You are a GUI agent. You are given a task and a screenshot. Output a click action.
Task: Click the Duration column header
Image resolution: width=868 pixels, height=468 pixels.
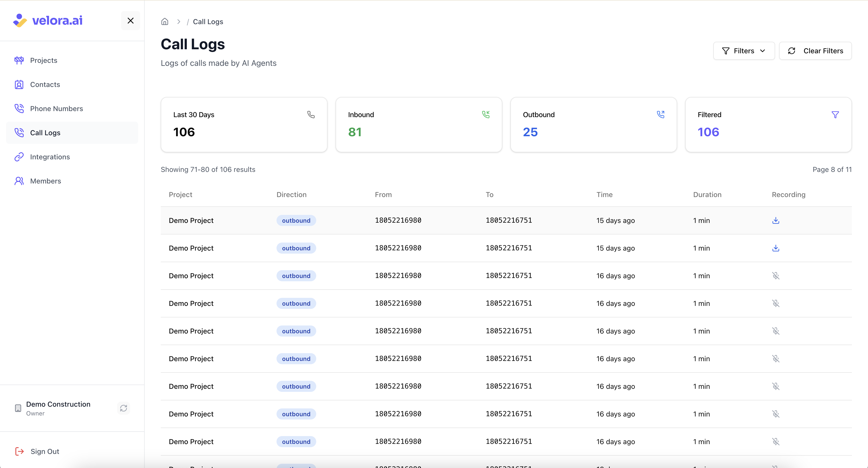(x=707, y=195)
